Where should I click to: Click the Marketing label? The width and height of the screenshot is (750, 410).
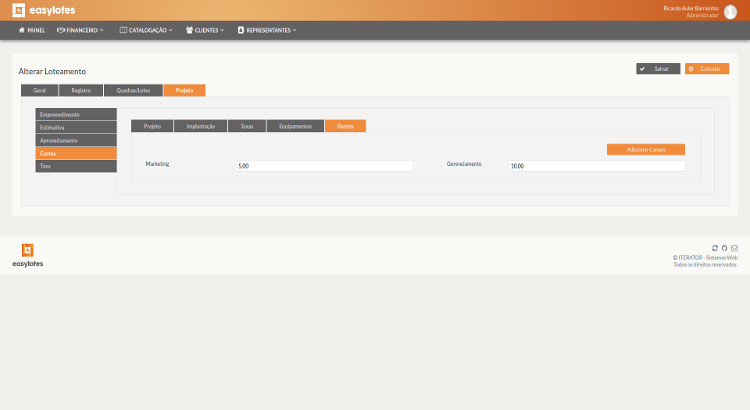pos(157,164)
